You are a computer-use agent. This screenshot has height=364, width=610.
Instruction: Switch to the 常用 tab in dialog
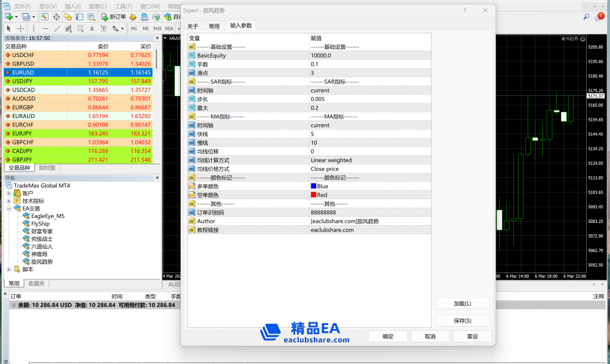tap(214, 26)
